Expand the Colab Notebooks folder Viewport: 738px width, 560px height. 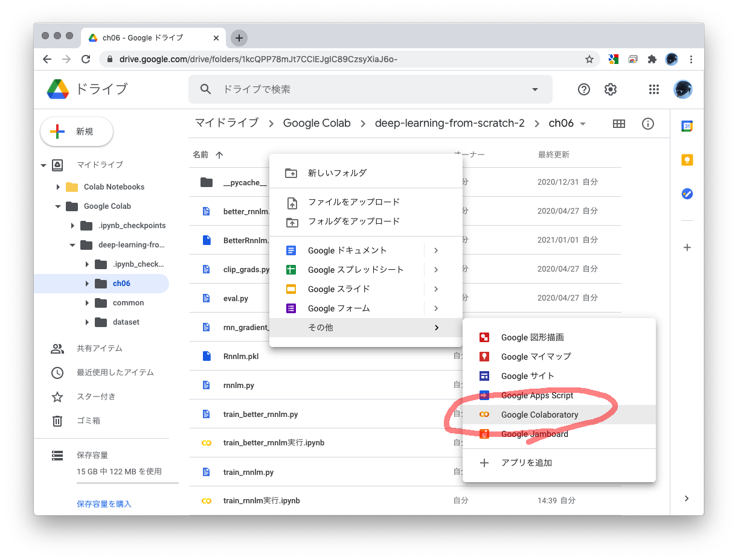click(x=58, y=187)
